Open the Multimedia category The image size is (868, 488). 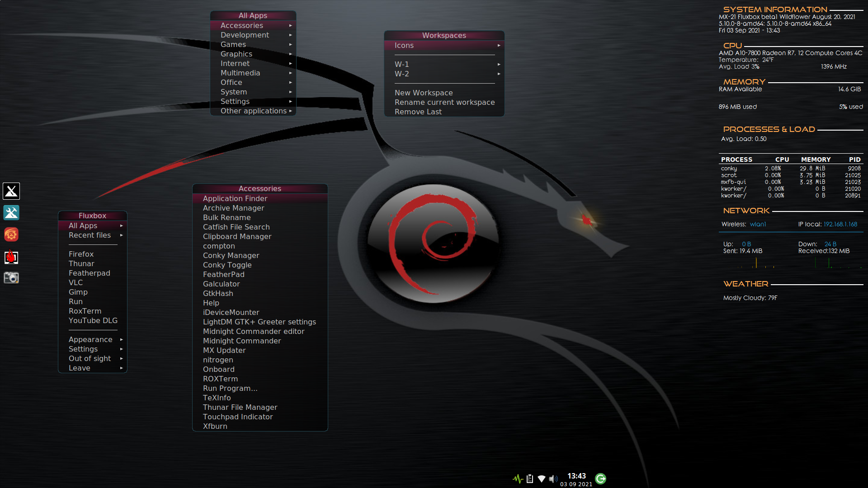pos(253,73)
